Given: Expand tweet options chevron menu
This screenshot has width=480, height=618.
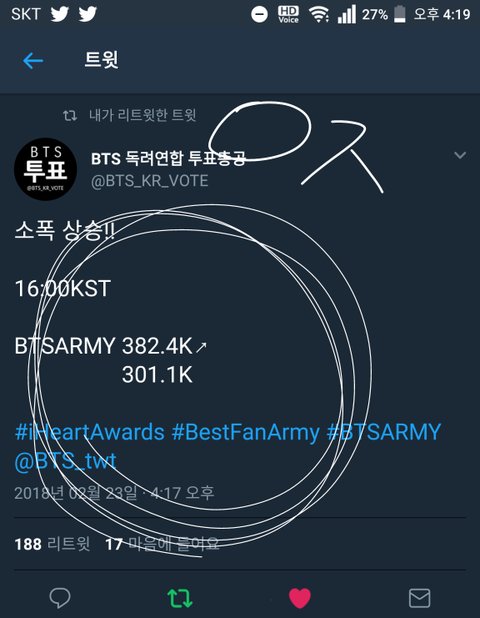Looking at the screenshot, I should [x=460, y=155].
